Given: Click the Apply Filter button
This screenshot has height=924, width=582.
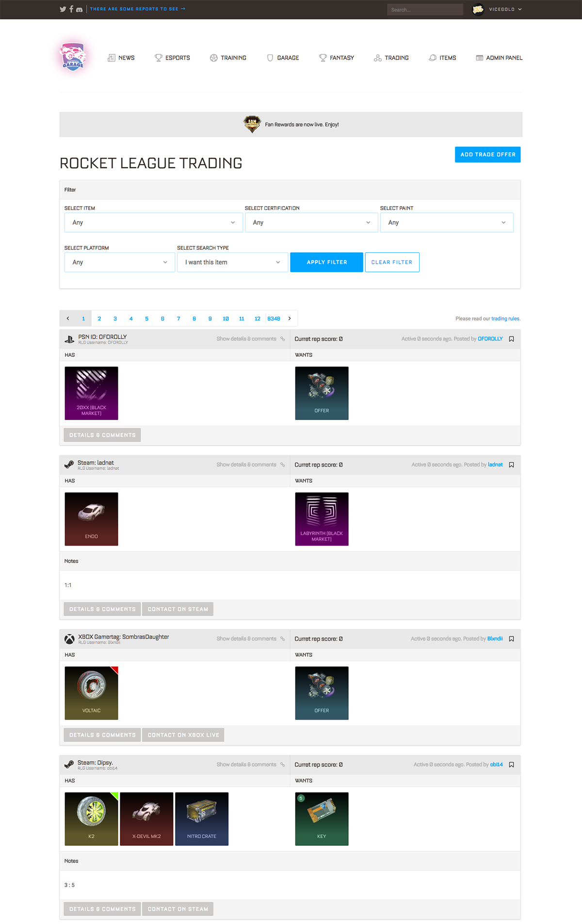Looking at the screenshot, I should click(326, 262).
